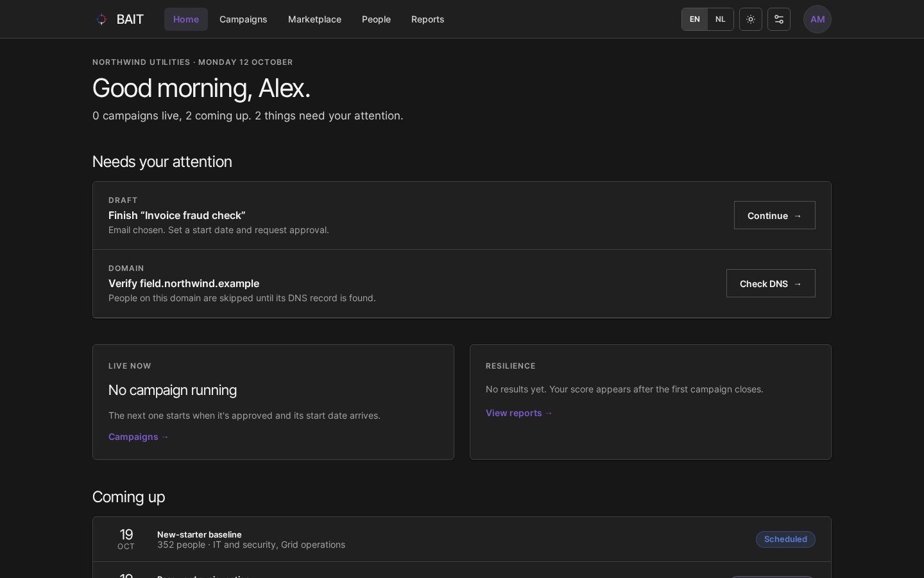Viewport: 924px width, 578px height.
Task: Go to the Home tab
Action: pos(186,19)
